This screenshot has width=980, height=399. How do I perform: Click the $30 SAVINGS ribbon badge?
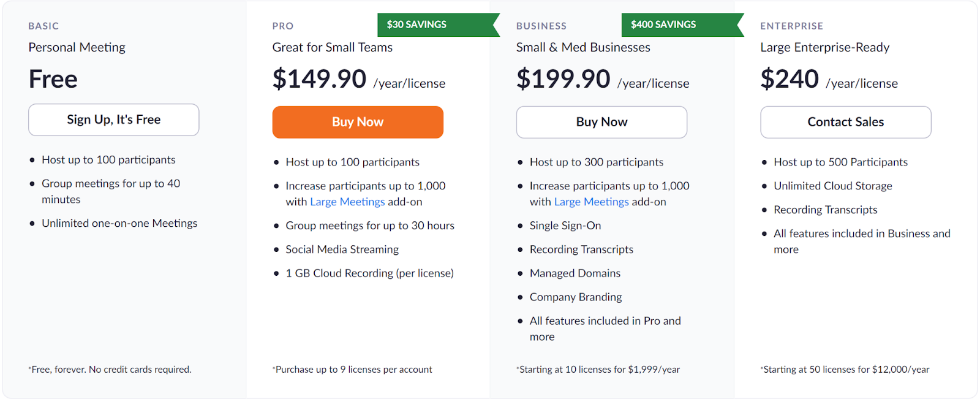[x=417, y=25]
